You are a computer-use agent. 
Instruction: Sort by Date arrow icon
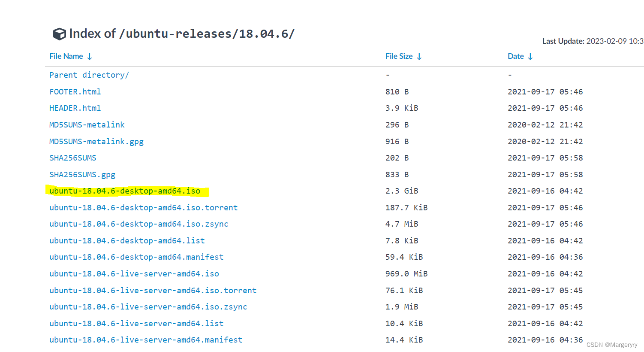[x=530, y=57]
